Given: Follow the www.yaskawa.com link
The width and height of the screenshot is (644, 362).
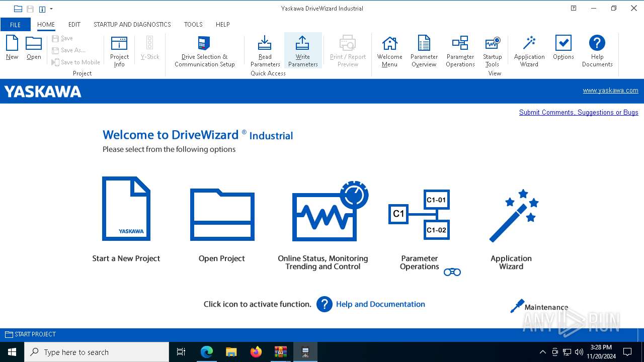Looking at the screenshot, I should (610, 90).
